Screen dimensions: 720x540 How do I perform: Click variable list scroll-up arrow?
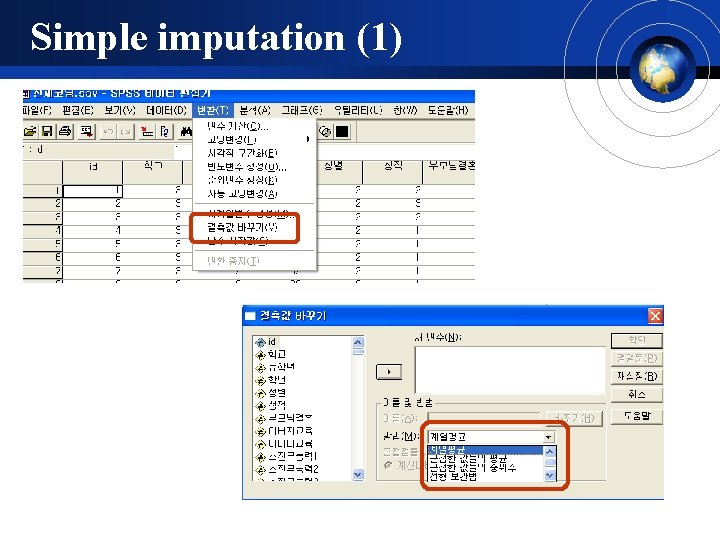(358, 342)
